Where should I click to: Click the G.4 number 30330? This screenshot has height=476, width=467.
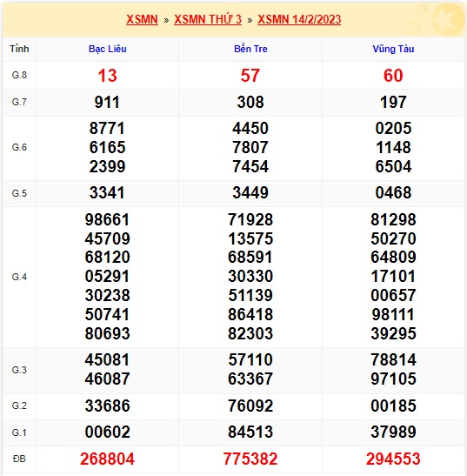click(x=250, y=276)
